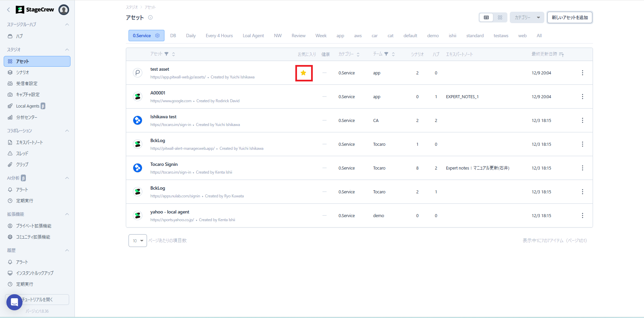Open the chat support bubble
The image size is (644, 318).
(14, 302)
